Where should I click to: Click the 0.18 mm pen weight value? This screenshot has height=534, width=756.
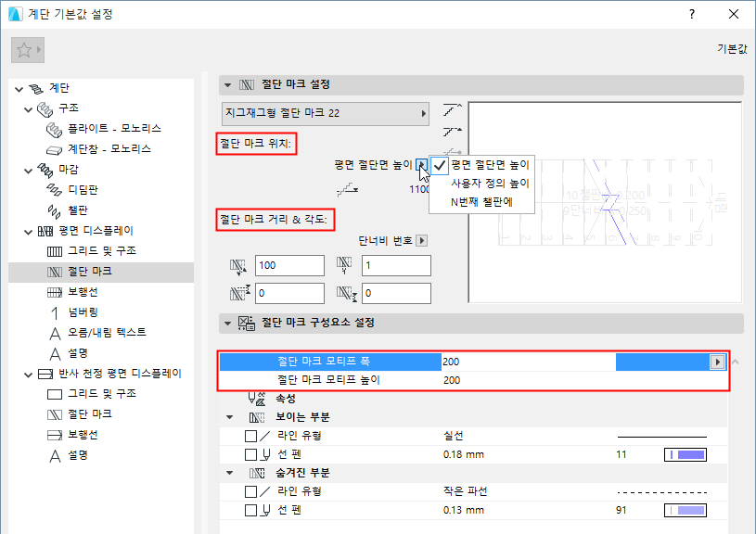click(463, 455)
